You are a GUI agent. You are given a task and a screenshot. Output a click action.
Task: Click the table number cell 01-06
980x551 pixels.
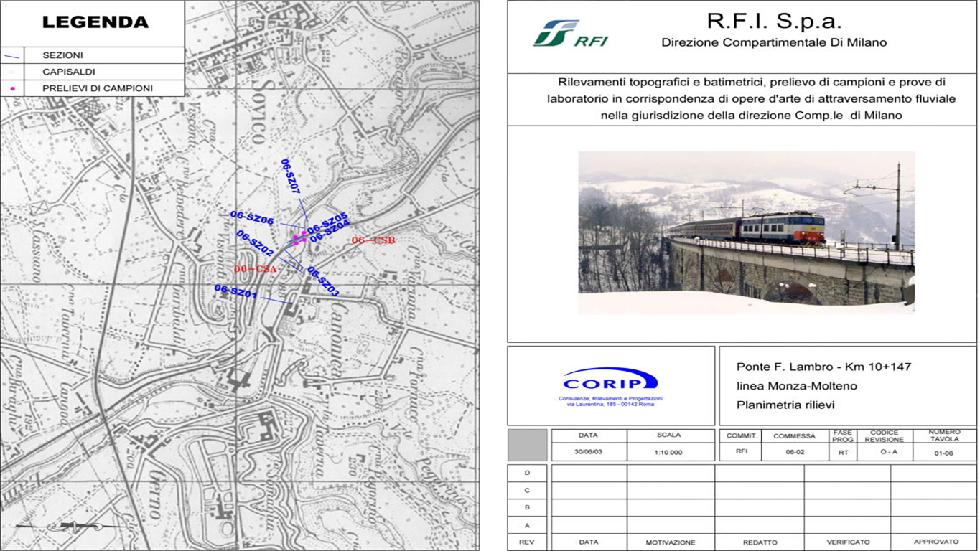coord(943,453)
